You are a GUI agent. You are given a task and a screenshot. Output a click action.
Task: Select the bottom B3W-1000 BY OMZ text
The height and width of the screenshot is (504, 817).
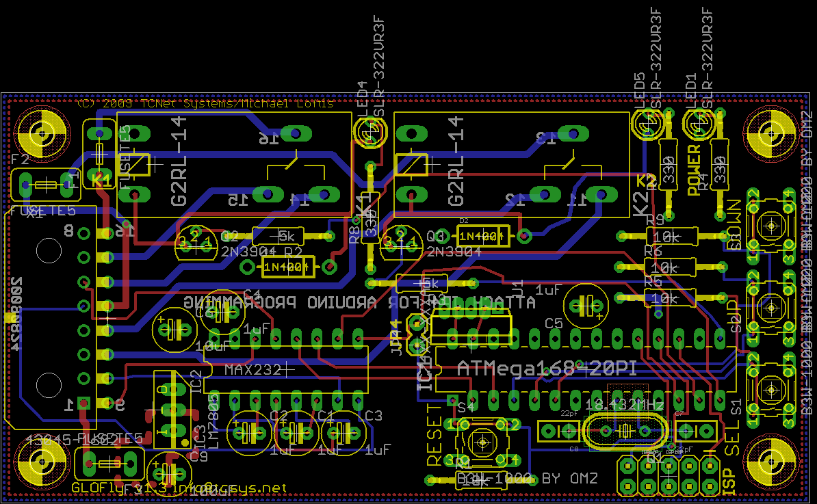pos(528,478)
